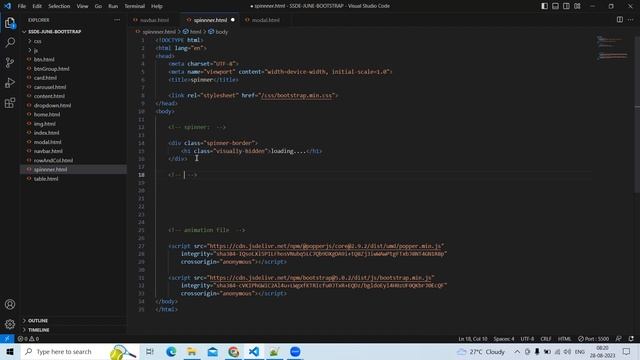This screenshot has height=360, width=640.
Task: Open weather widget 27°C Cloudy
Action: click(481, 351)
